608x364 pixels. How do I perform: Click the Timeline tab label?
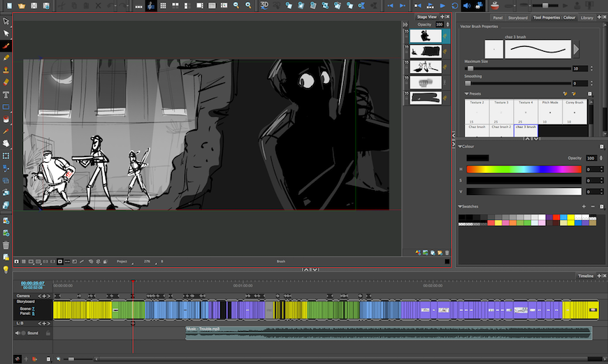click(586, 275)
